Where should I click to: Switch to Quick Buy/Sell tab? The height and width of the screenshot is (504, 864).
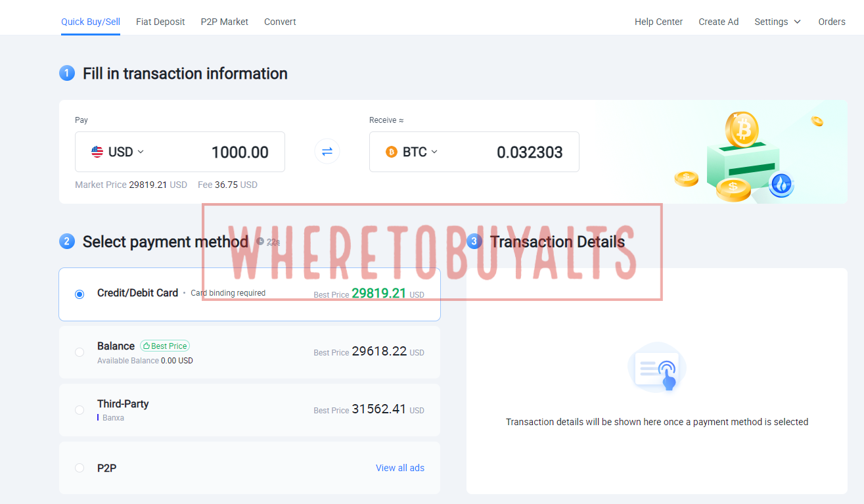[x=91, y=22]
